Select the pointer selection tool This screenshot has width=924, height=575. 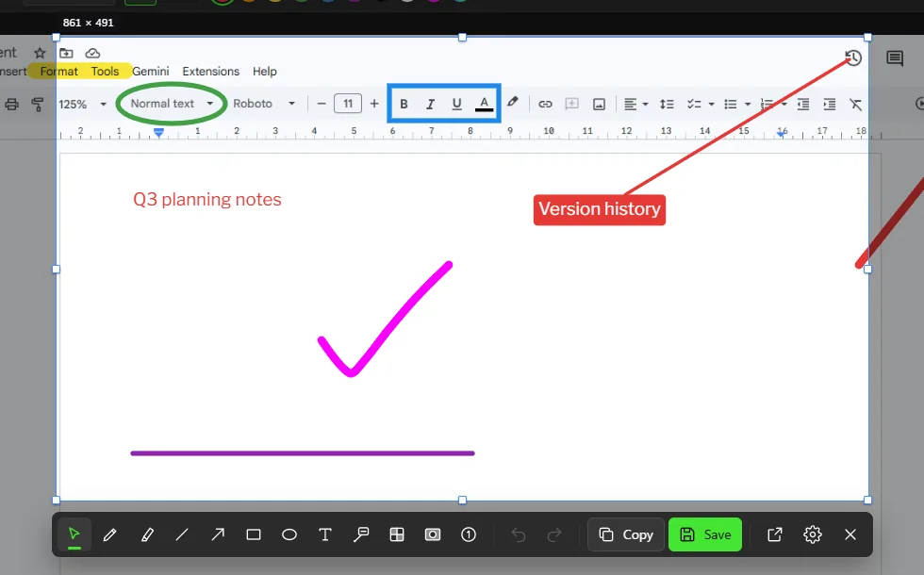point(74,534)
